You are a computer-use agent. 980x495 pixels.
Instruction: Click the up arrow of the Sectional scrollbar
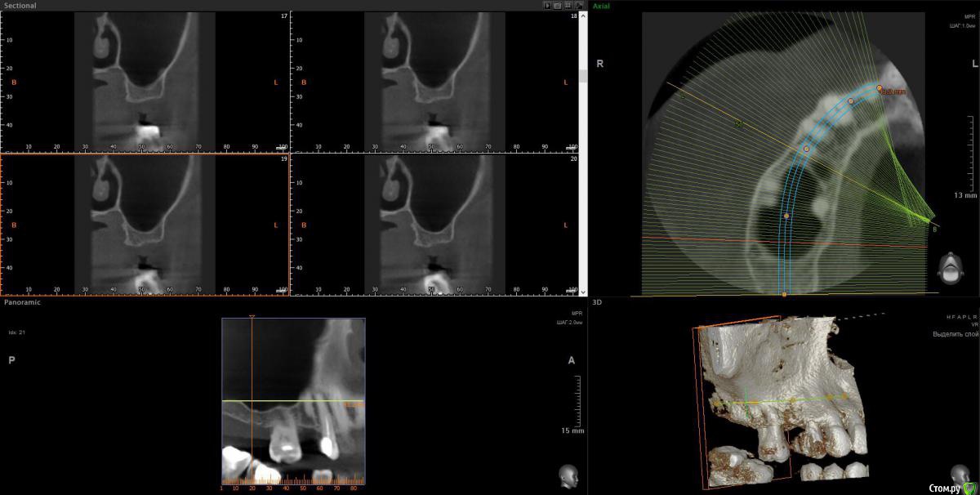583,16
